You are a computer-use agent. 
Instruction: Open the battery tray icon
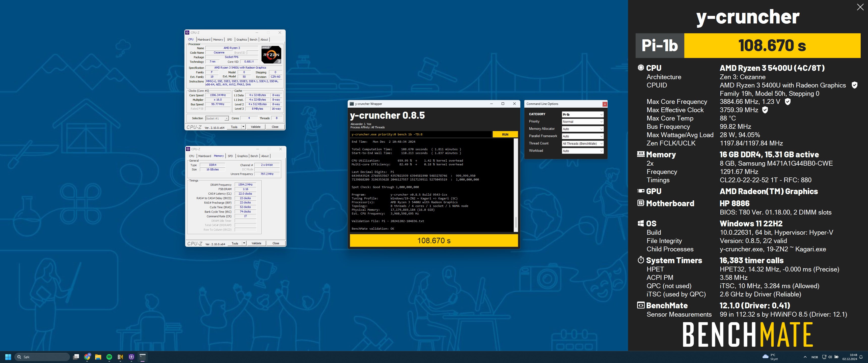point(836,357)
